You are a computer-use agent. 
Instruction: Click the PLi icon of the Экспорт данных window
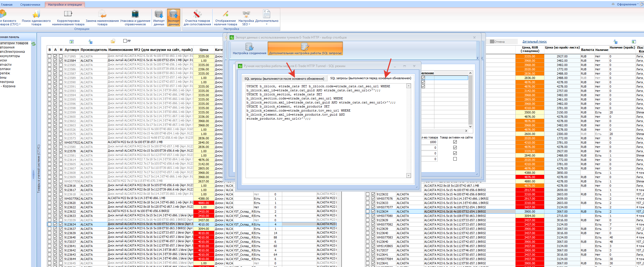[231, 37]
